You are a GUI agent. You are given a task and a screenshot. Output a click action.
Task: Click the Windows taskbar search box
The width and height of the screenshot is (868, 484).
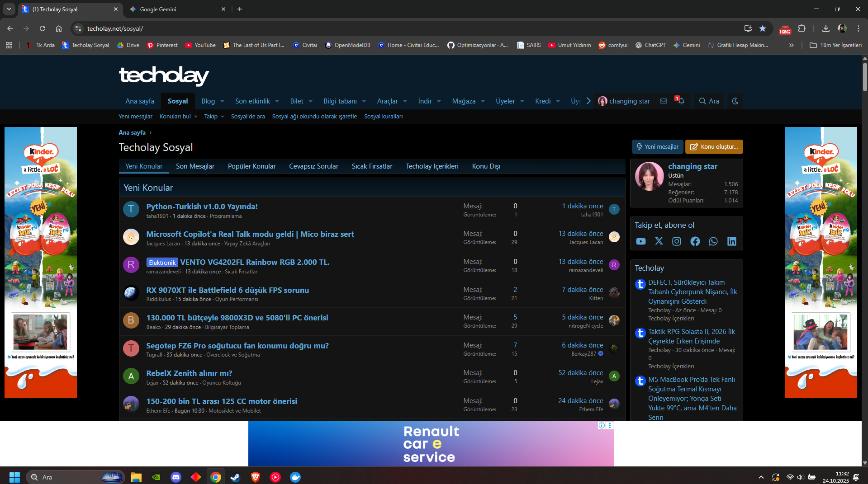pyautogui.click(x=75, y=477)
